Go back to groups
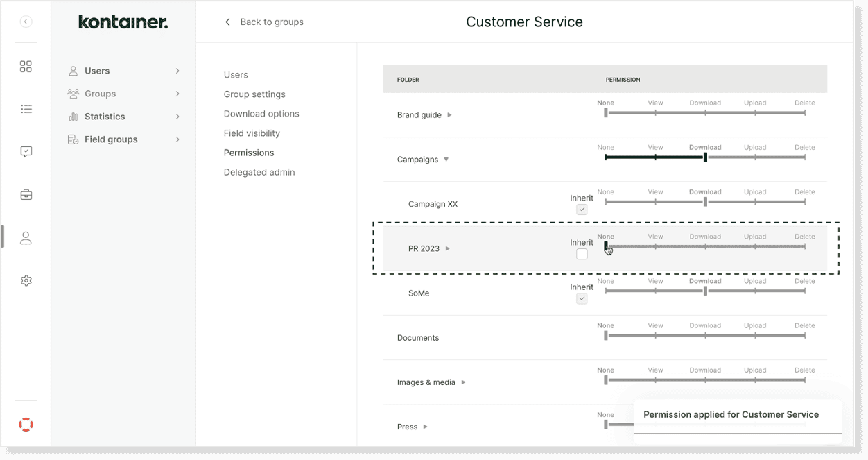The height and width of the screenshot is (460, 868). 264,22
